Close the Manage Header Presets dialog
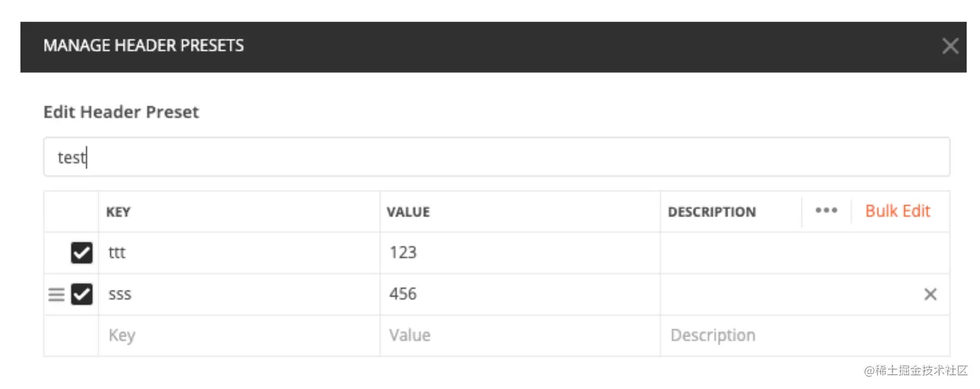The width and height of the screenshot is (980, 389). 950,46
